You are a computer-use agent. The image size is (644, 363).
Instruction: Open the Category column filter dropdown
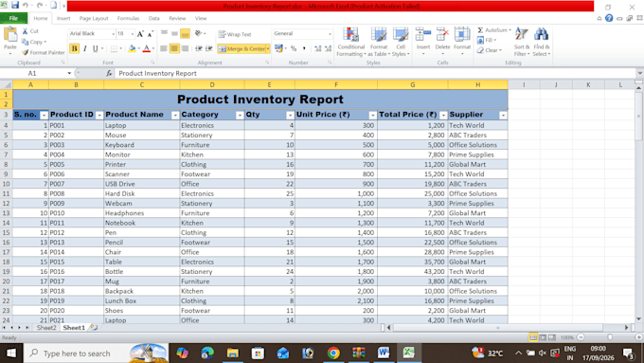pyautogui.click(x=240, y=116)
